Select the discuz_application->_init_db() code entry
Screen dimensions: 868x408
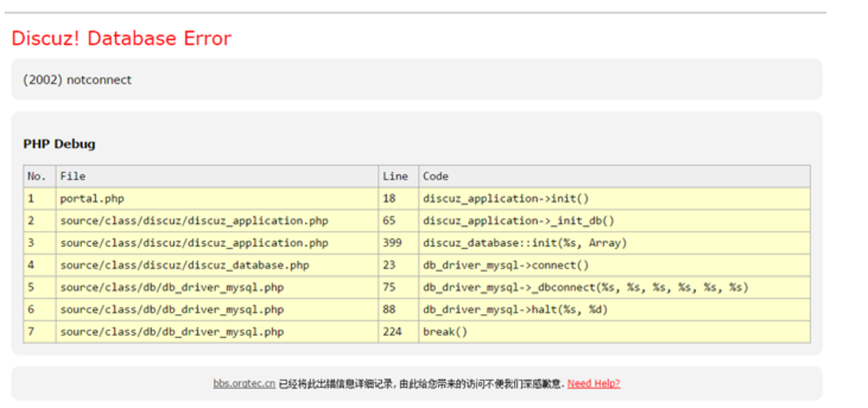pyautogui.click(x=518, y=221)
